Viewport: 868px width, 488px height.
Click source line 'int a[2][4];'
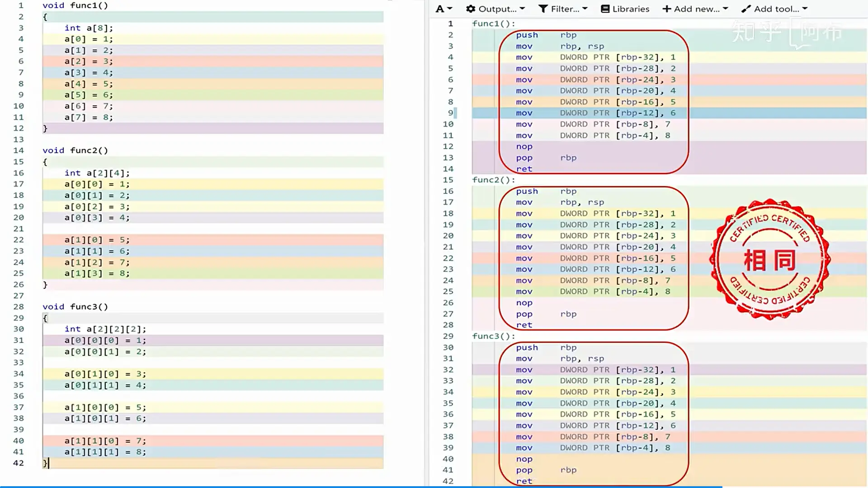click(97, 173)
